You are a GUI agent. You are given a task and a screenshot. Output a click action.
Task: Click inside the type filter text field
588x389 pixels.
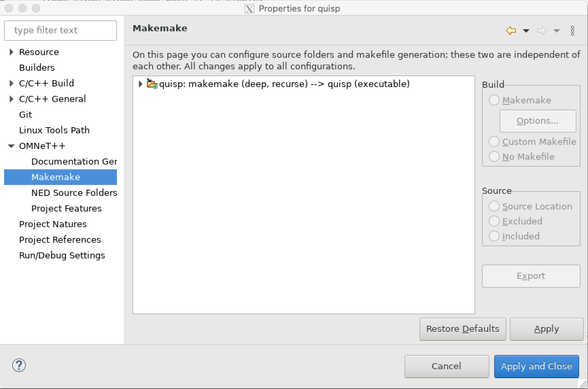coord(60,30)
